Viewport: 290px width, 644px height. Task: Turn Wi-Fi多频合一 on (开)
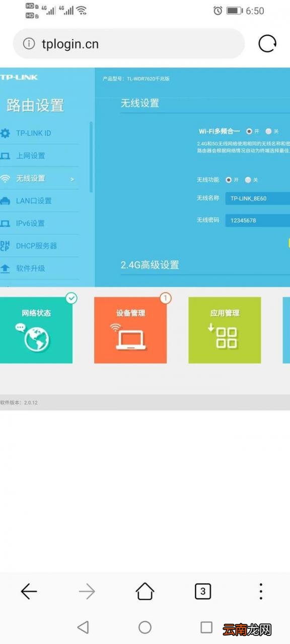tap(249, 131)
